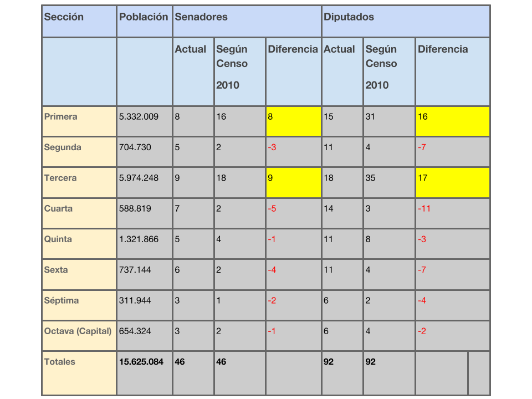The height and width of the screenshot is (399, 532).
Task: Select Senadores actual 7 in Cuarta row
Action: 177,208
